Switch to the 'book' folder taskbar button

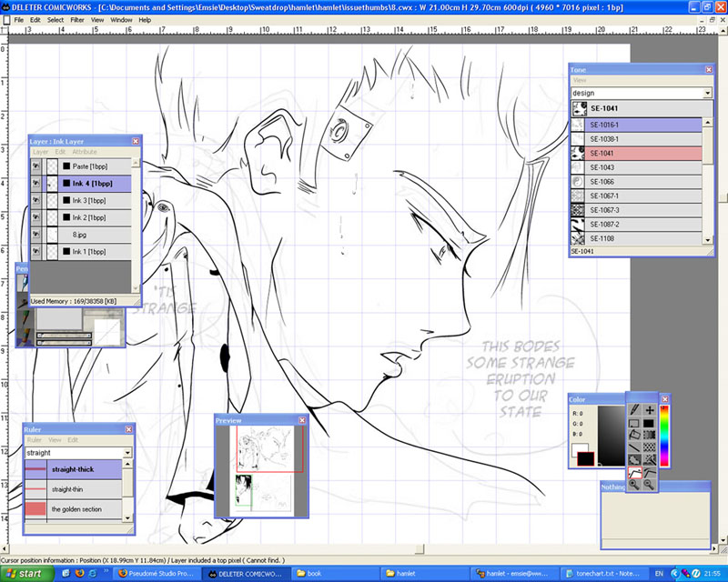[x=335, y=574]
